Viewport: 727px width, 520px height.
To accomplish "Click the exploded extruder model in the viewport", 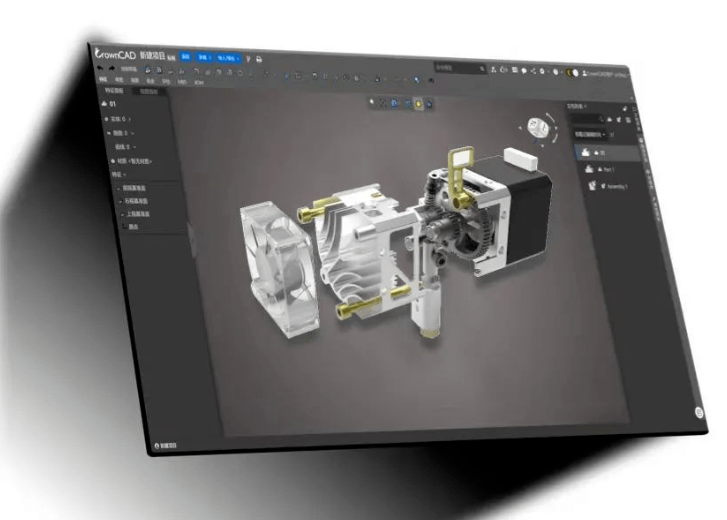I will 394,241.
